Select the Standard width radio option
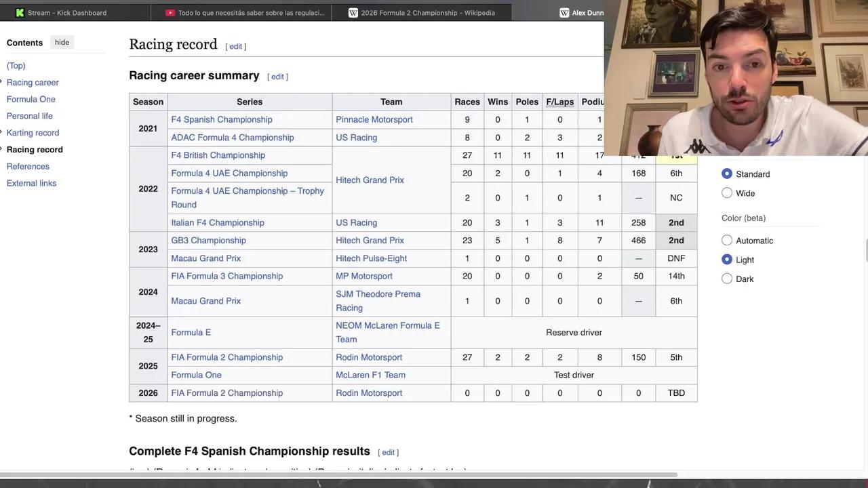Viewport: 868px width, 488px height. (x=727, y=174)
